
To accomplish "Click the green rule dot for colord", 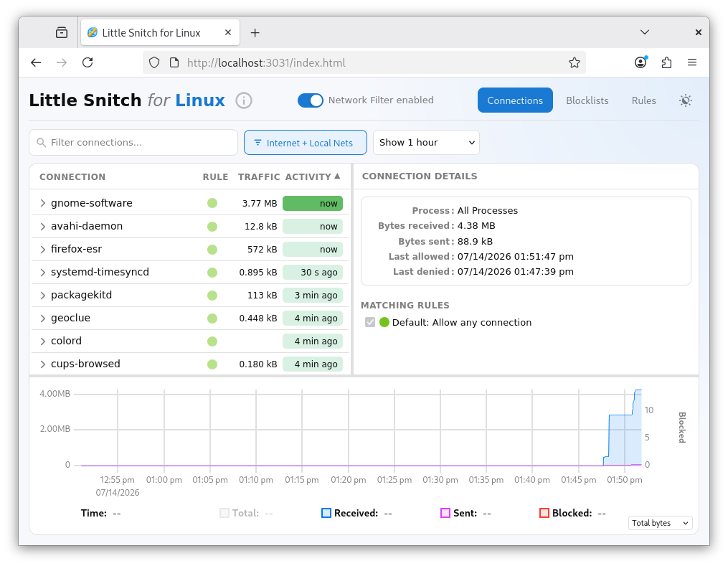I will [212, 341].
